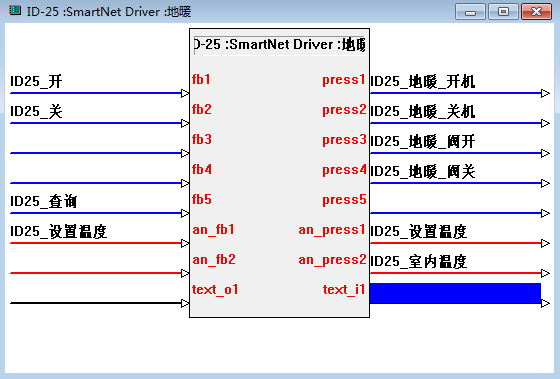Click the output arrow of ID25_室内温度 line

(x=545, y=273)
